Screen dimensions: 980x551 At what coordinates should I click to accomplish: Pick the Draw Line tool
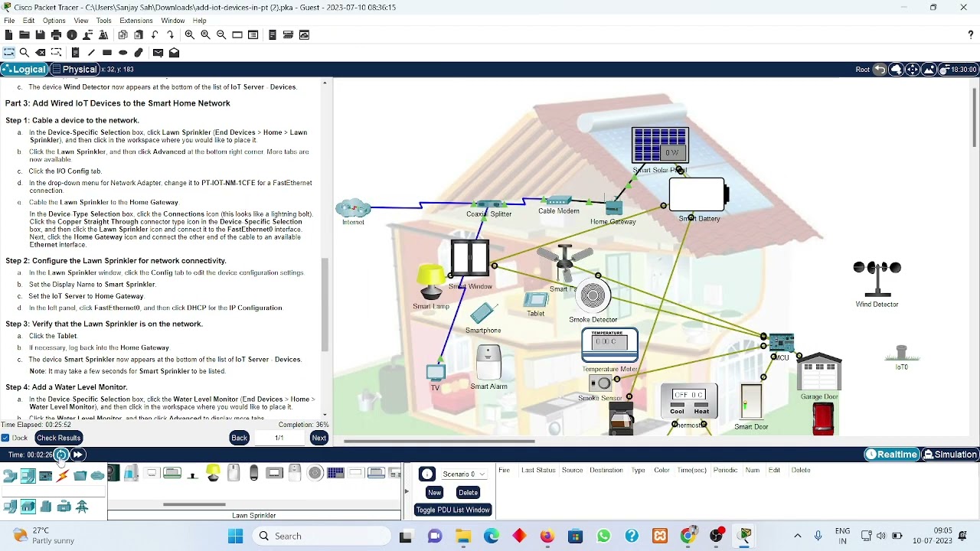(91, 53)
